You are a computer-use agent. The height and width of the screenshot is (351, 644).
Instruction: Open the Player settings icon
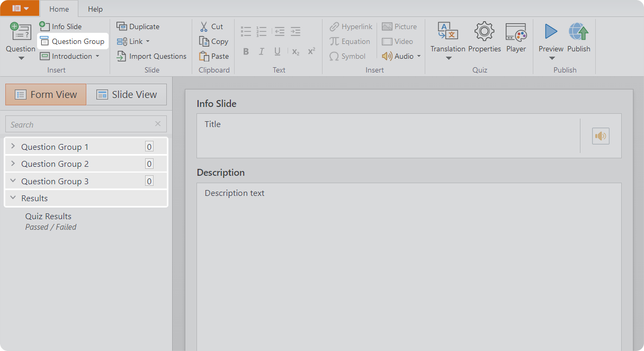click(516, 32)
